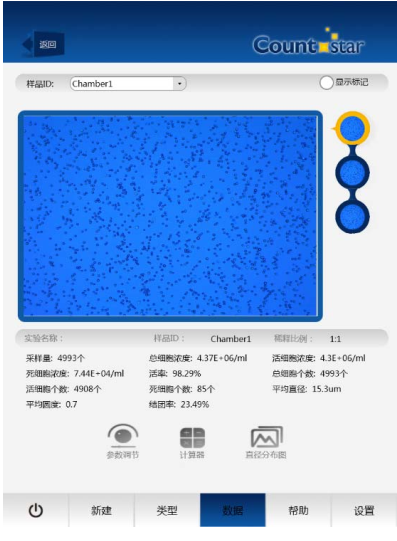This screenshot has height=541, width=397.
Task: Open the 帮助 help tab
Action: (298, 510)
